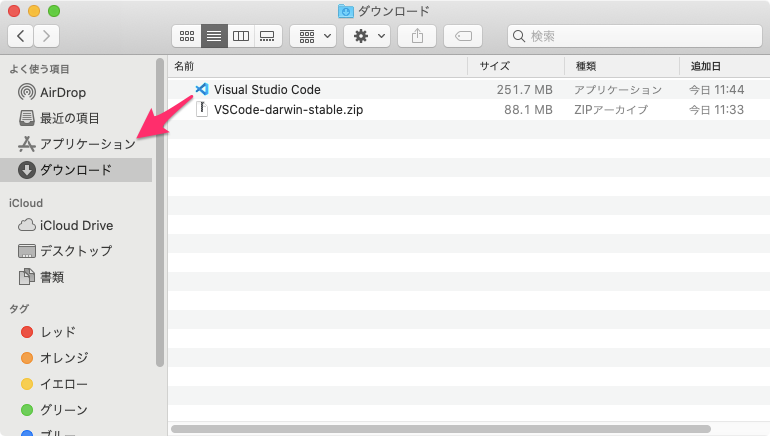Viewport: 770px width, 436px height.
Task: Click the 251.7 MB size cell
Action: click(x=524, y=89)
